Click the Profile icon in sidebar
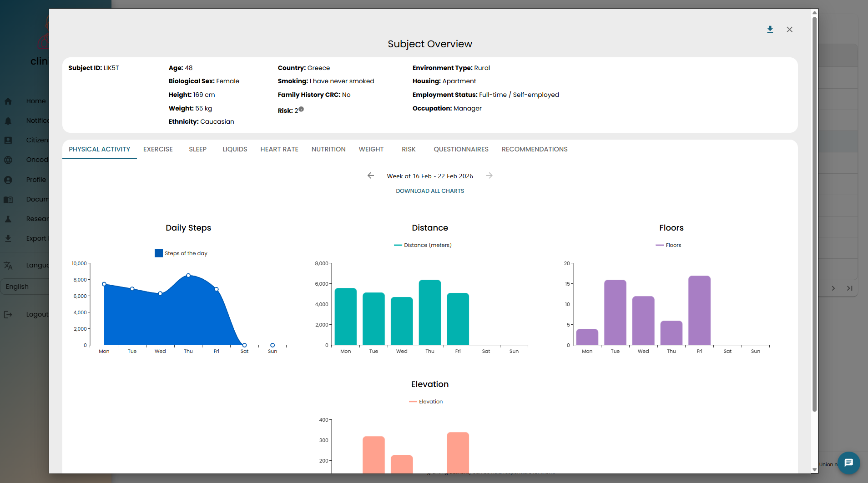Image resolution: width=868 pixels, height=483 pixels. (x=8, y=180)
